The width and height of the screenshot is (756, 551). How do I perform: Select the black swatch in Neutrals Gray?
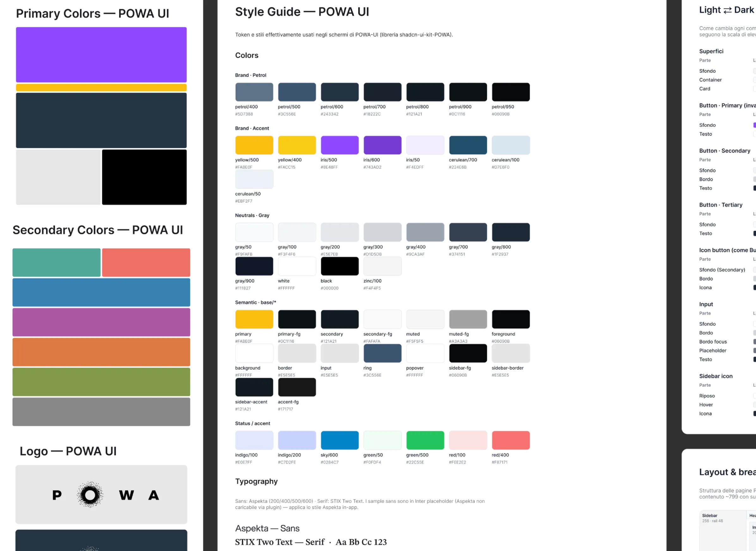pyautogui.click(x=340, y=266)
